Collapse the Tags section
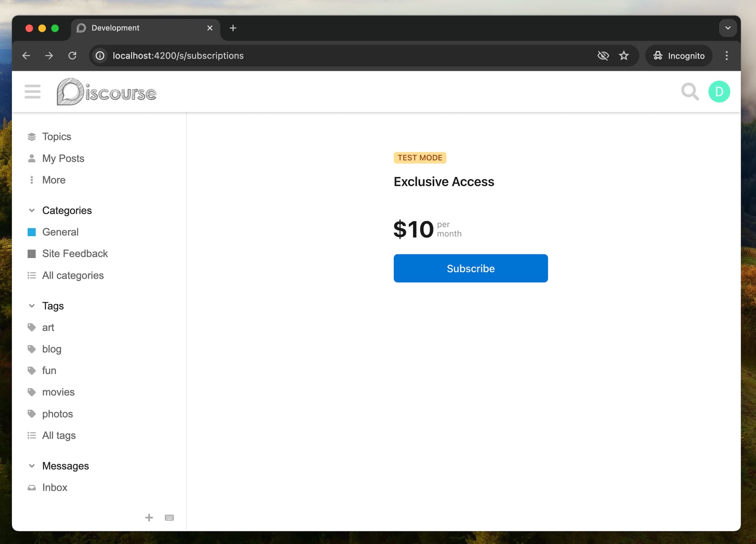756x544 pixels. click(32, 306)
